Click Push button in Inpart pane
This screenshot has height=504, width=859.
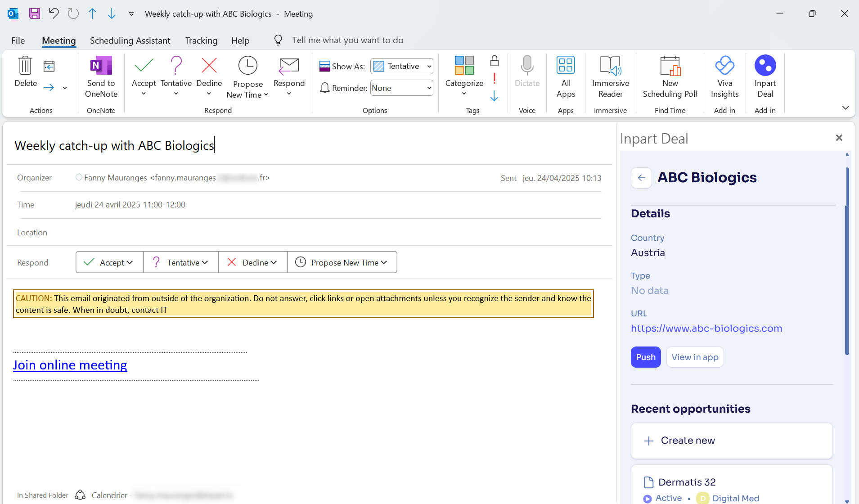click(646, 357)
